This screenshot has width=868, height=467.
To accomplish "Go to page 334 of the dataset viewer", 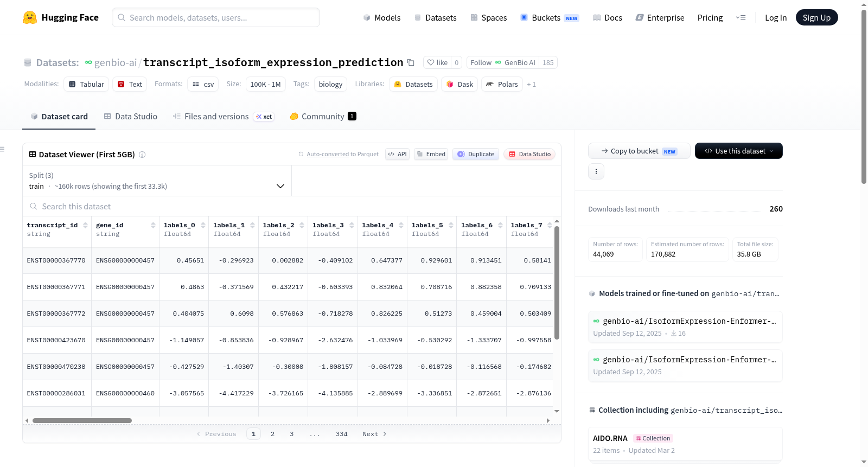I will tap(341, 434).
